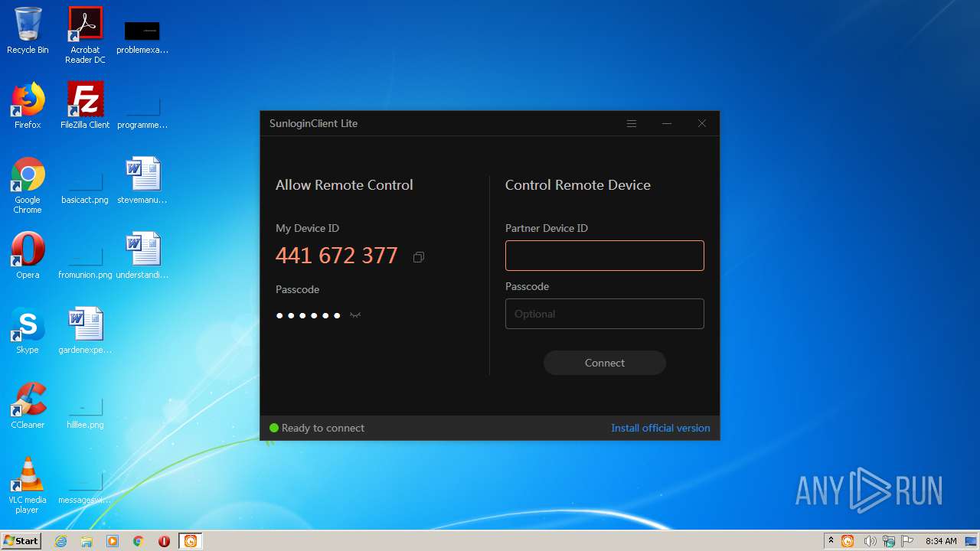Open the Install official version link

click(661, 428)
